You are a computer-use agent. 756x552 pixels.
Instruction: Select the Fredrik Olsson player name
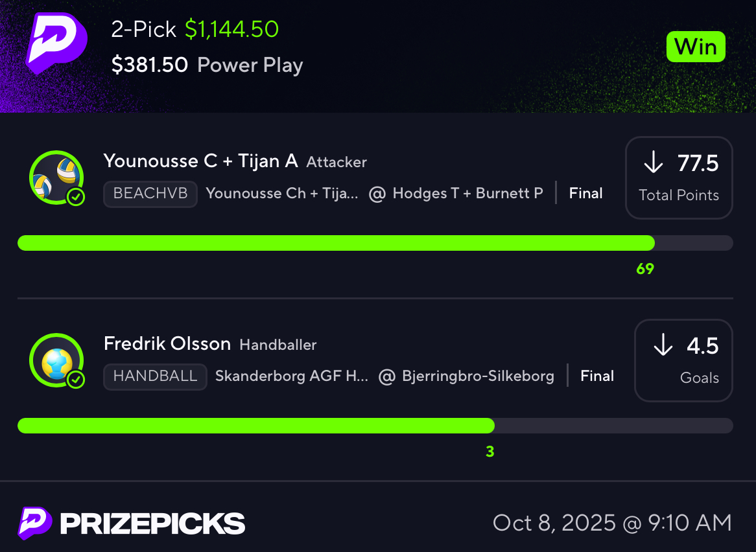[x=167, y=343]
